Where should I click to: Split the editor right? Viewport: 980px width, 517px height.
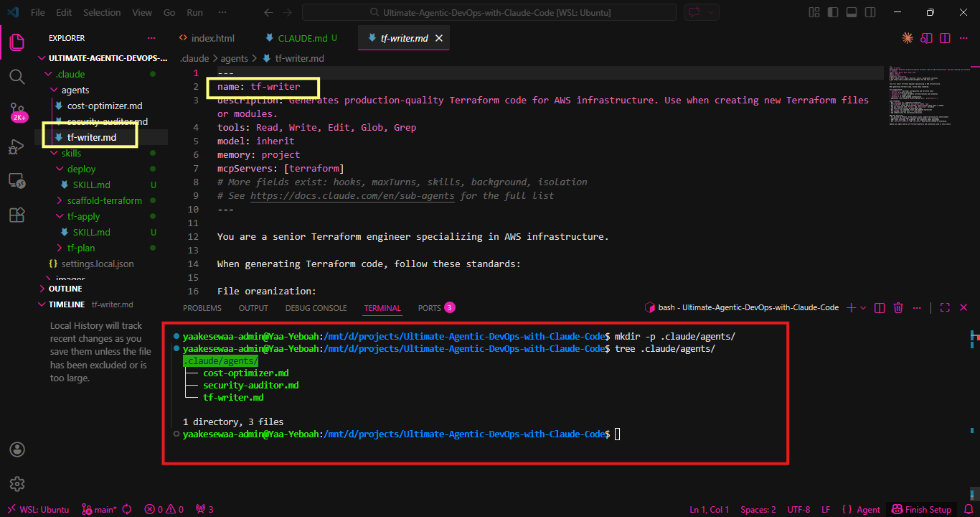(945, 38)
